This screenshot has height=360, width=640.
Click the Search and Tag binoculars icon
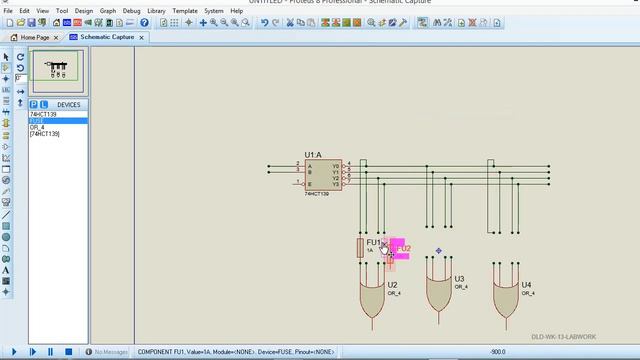tap(437, 23)
